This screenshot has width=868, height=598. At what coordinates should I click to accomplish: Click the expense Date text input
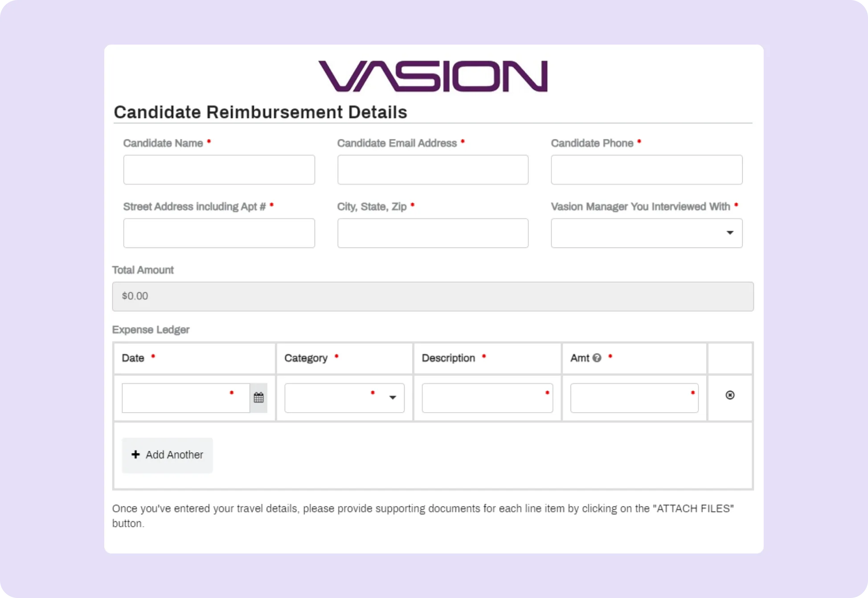pos(185,398)
